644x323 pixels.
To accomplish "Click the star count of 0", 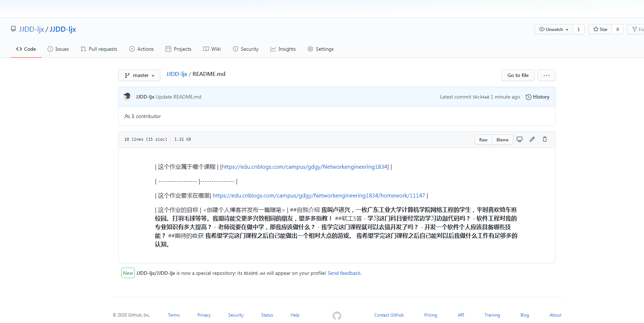I will coord(617,29).
